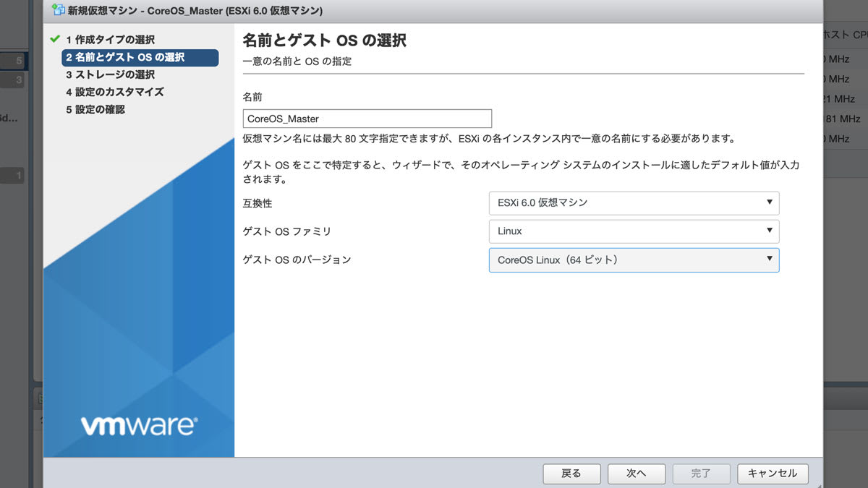Click the new virtual machine icon in title bar
Viewport: 868px width, 488px height.
pyautogui.click(x=58, y=11)
